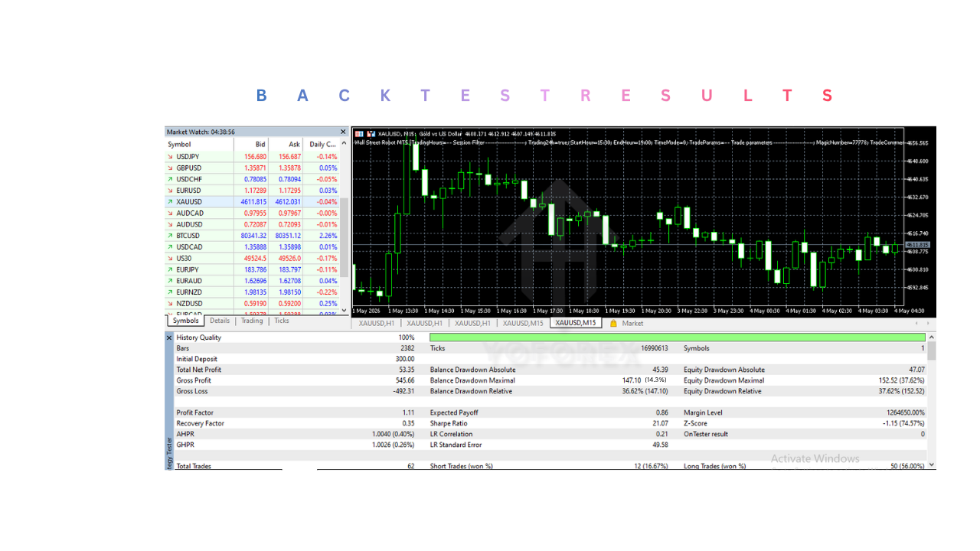Click the USDJPY bid 156.680
The width and height of the screenshot is (980, 551).
pos(256,157)
